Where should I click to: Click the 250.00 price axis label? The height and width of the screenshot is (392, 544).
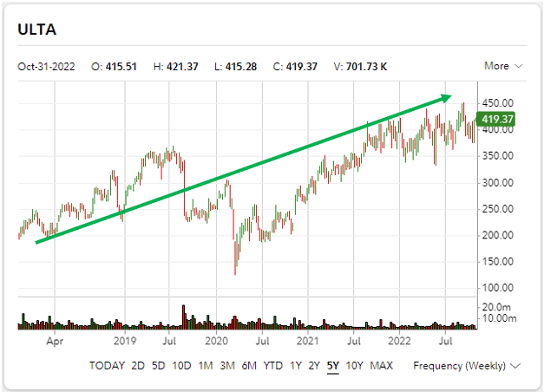point(497,209)
